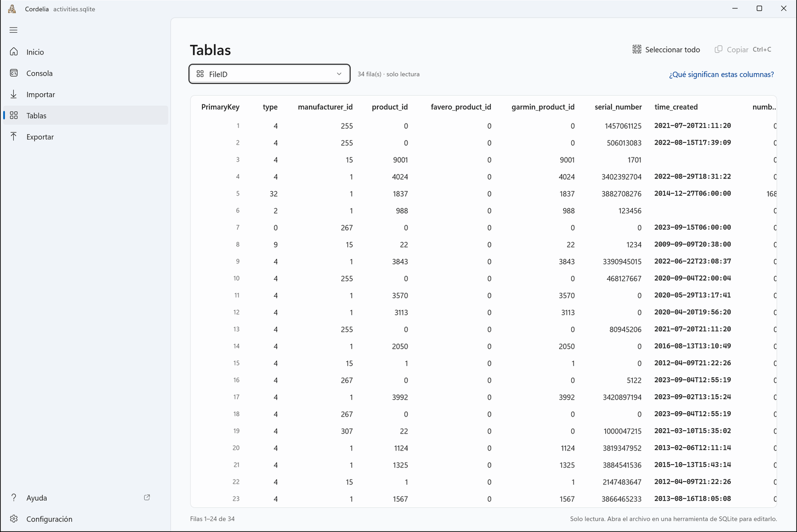Click the favero_product_id column header

(461, 107)
